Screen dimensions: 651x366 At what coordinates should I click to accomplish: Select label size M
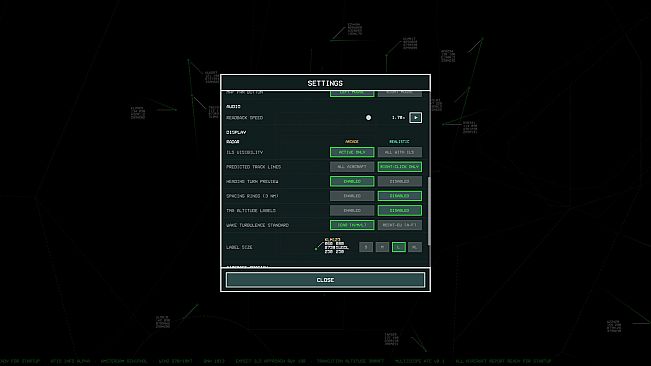point(382,247)
